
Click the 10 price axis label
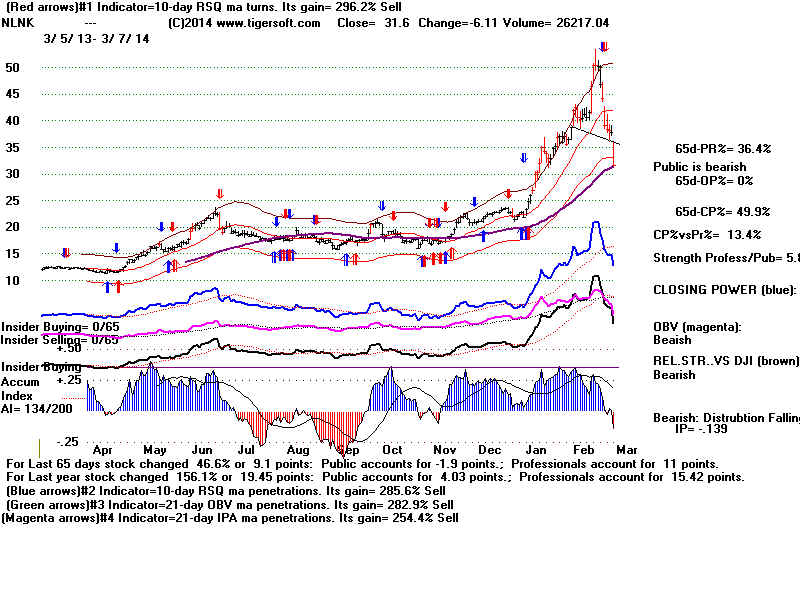pos(12,281)
